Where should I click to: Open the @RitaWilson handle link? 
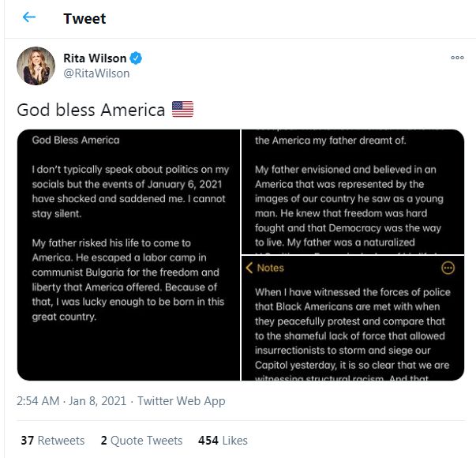click(x=96, y=73)
